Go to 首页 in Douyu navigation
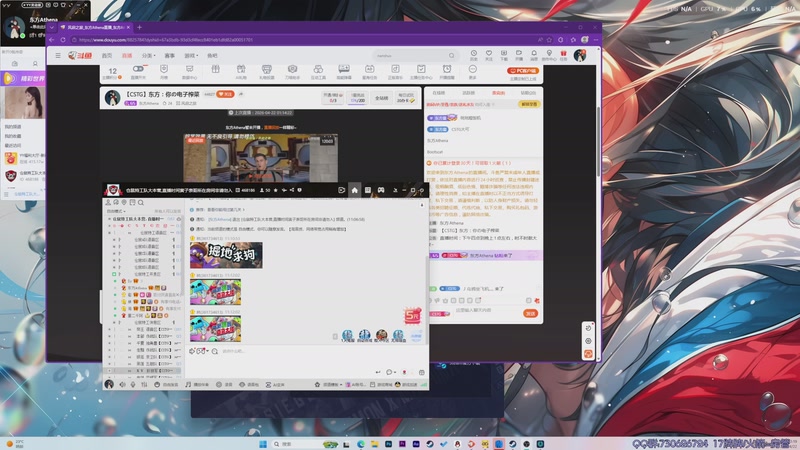800x450 pixels. 107,56
